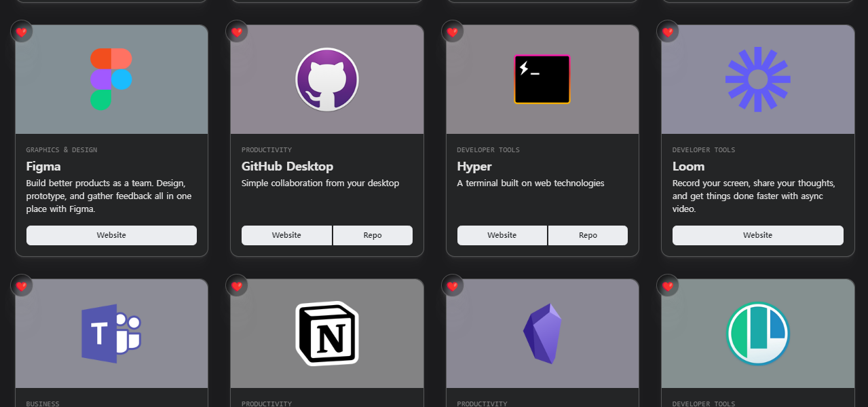The height and width of the screenshot is (407, 868).
Task: Click "DEVELOPER TOOLS" label under teal circular logo
Action: tap(704, 404)
